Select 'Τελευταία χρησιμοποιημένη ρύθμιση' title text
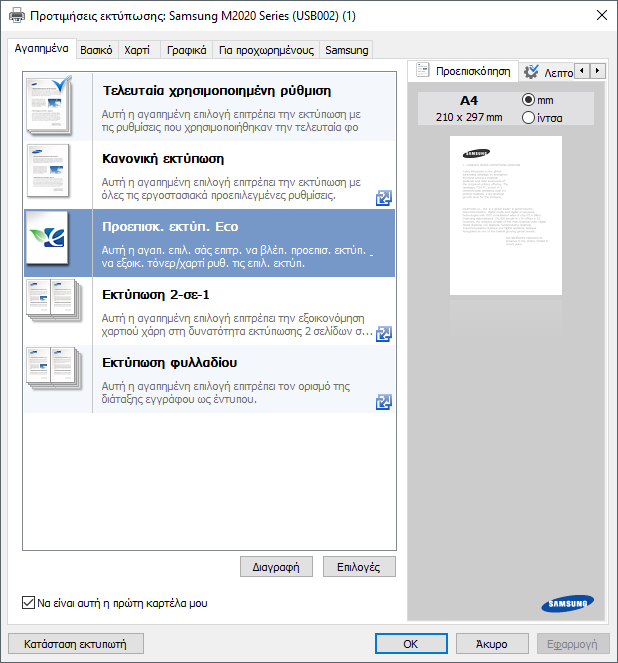This screenshot has width=618, height=663. tap(217, 90)
